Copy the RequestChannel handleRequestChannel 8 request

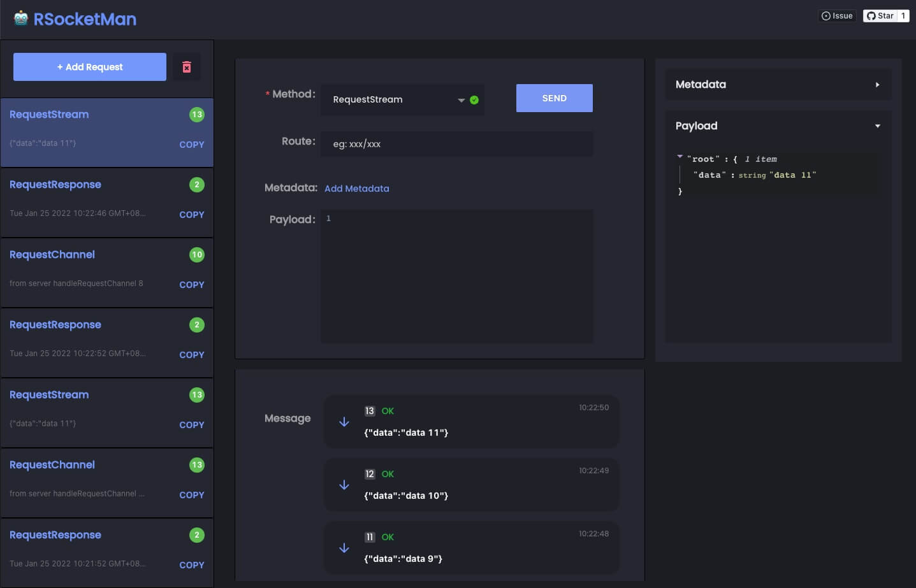192,285
